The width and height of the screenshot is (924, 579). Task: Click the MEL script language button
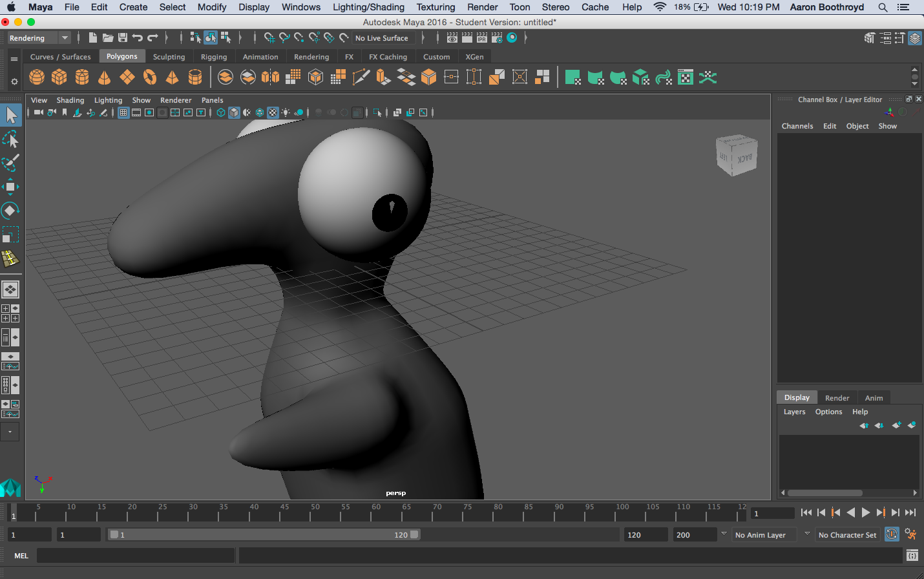[x=21, y=556]
